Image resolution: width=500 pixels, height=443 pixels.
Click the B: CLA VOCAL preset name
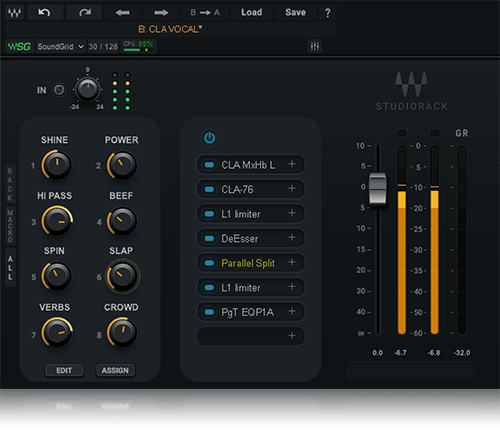pos(170,29)
